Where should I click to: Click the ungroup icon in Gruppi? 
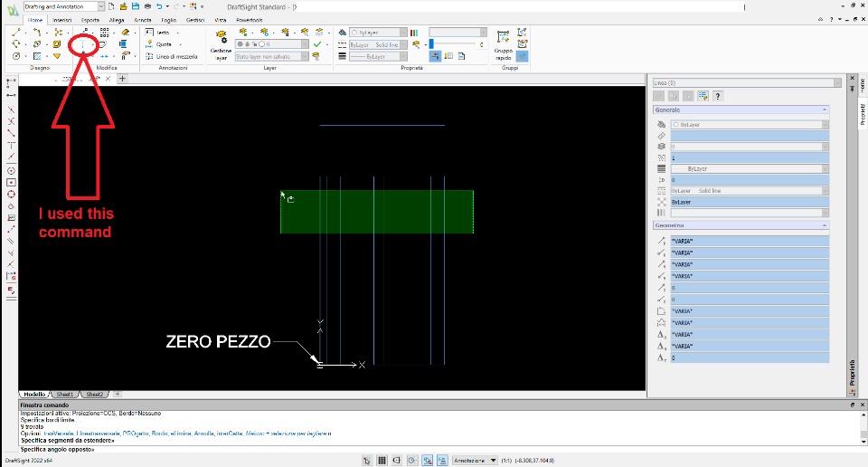click(522, 33)
